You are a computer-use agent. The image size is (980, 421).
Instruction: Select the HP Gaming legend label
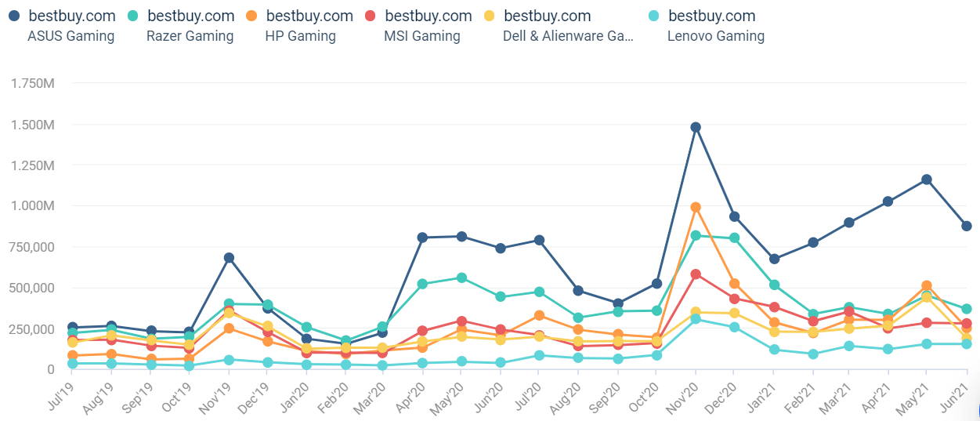[301, 36]
